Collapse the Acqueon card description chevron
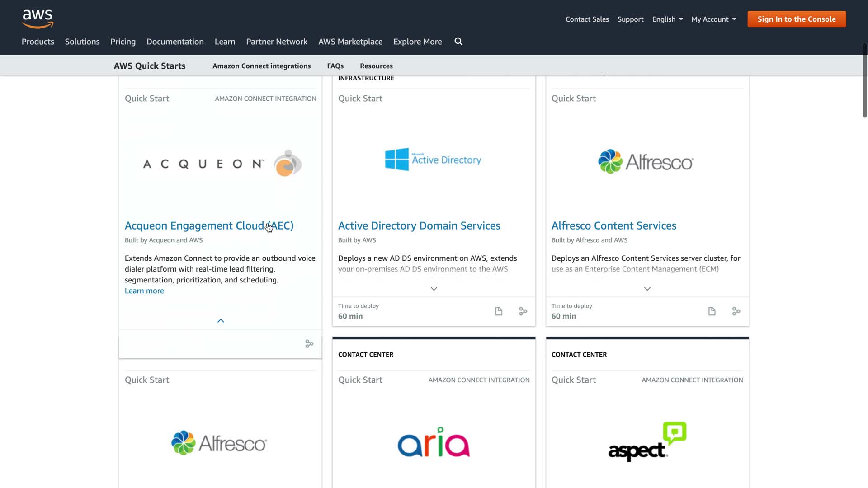The image size is (868, 488). (221, 321)
